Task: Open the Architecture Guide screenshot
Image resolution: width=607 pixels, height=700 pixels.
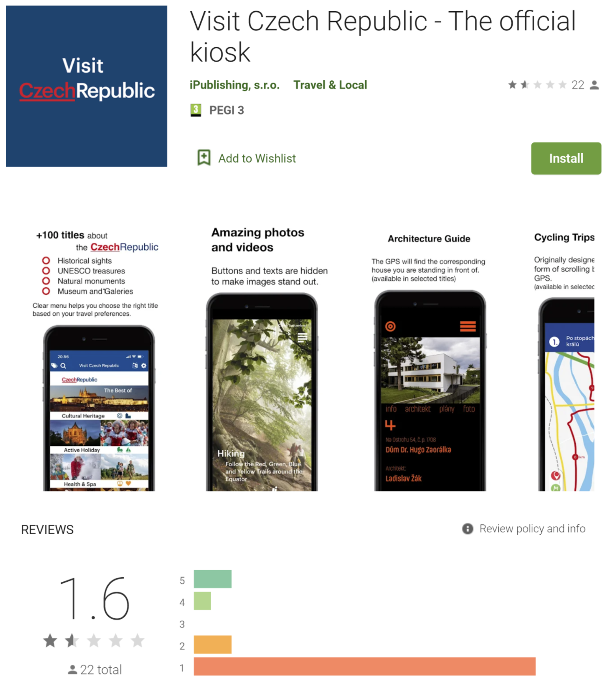Action: pyautogui.click(x=430, y=359)
